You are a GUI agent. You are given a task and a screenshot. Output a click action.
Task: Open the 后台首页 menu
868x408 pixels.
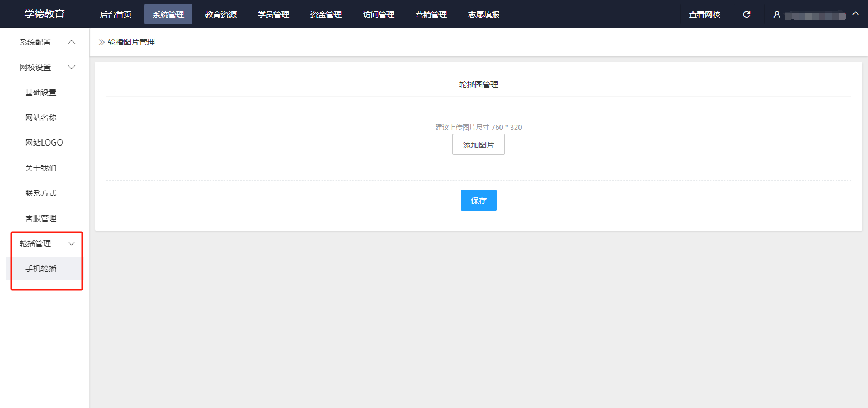[116, 15]
